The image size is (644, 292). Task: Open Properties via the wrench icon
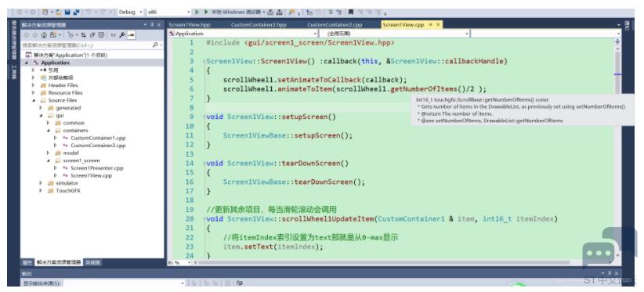coord(122,35)
